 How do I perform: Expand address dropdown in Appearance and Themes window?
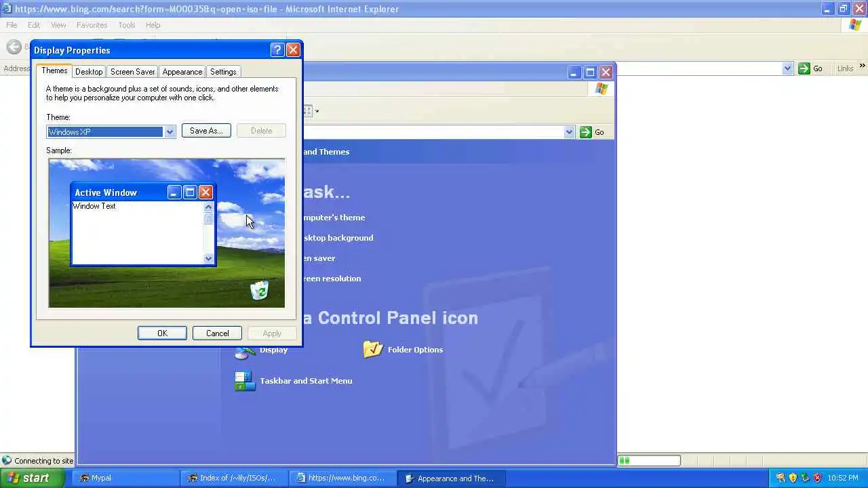coord(569,132)
